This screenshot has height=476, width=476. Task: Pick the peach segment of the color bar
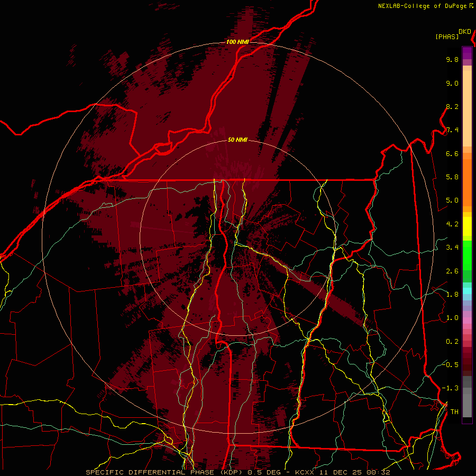click(467, 106)
